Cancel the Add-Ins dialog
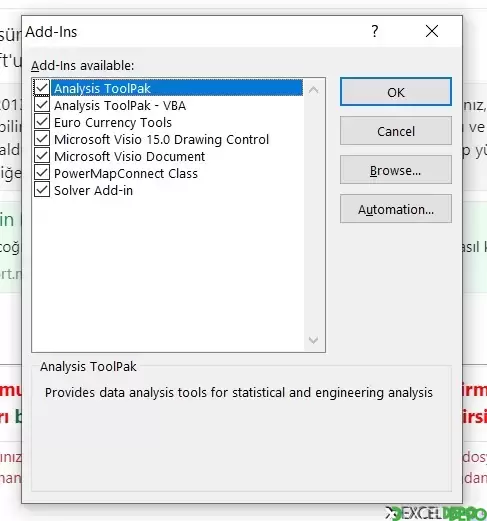 tap(396, 131)
